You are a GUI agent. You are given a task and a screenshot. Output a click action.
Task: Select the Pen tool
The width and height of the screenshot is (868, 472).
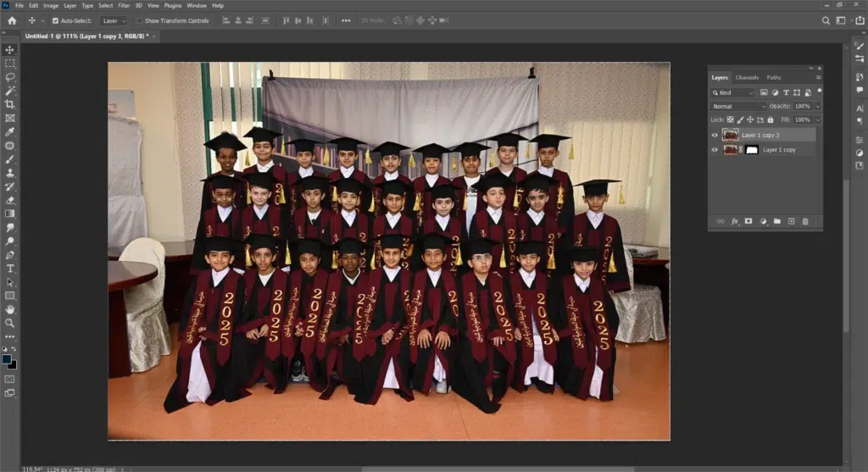(x=10, y=255)
